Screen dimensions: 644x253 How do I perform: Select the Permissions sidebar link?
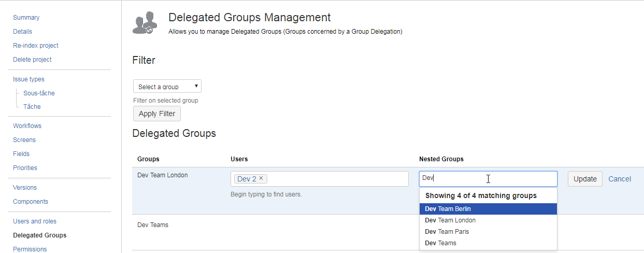pos(30,249)
